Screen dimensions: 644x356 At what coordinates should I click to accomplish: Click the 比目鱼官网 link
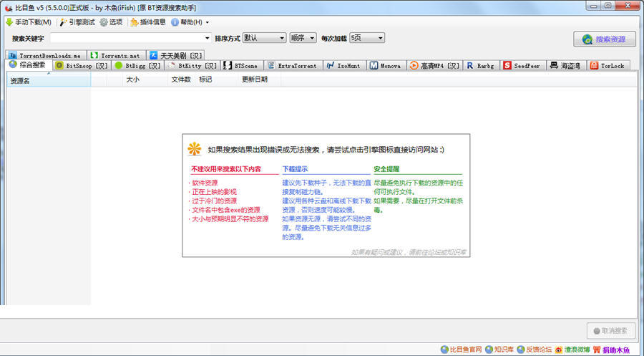pyautogui.click(x=461, y=350)
